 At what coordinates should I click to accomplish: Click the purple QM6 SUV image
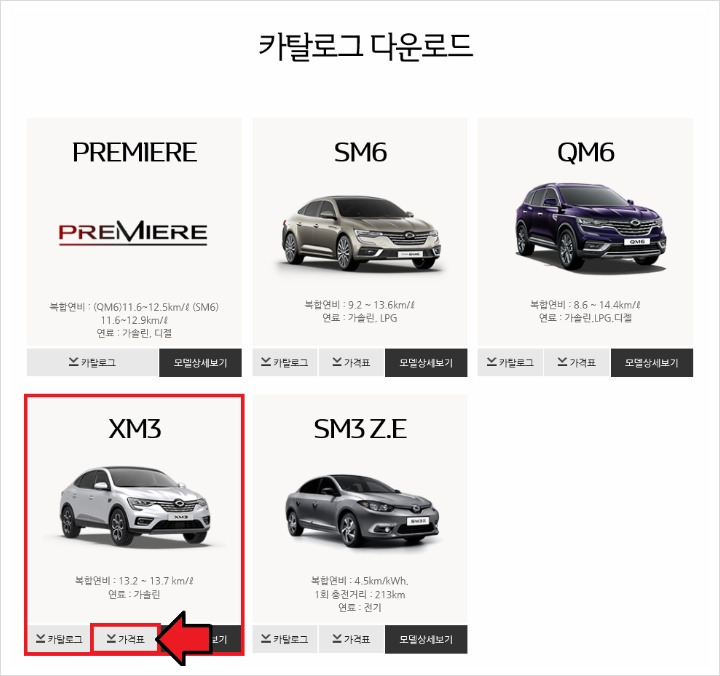pyautogui.click(x=591, y=226)
